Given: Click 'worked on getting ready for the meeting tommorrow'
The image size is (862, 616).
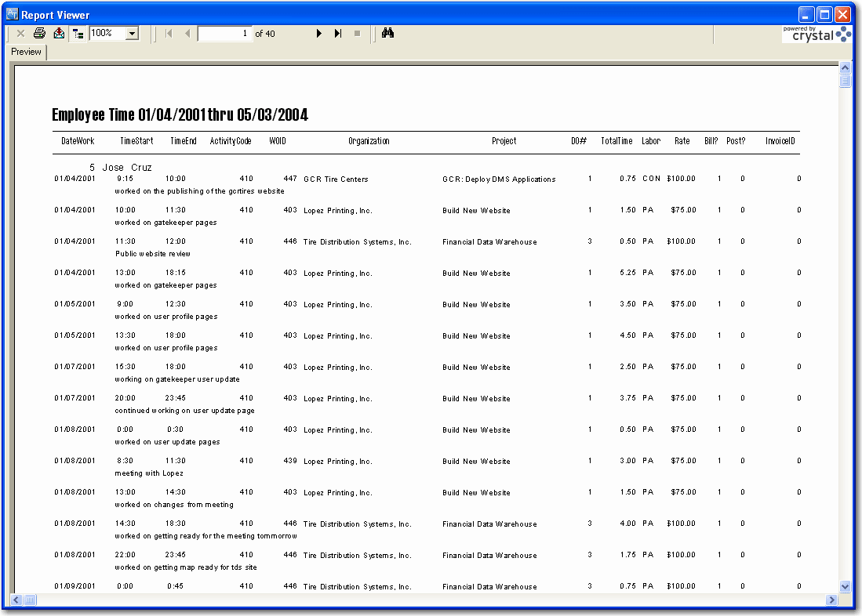Looking at the screenshot, I should [205, 536].
